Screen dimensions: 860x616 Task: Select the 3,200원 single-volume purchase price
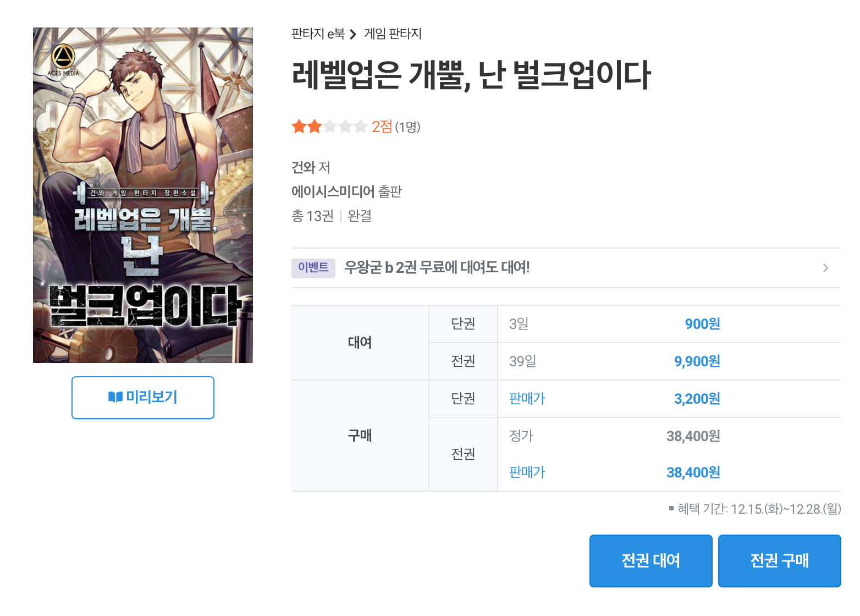click(x=697, y=399)
